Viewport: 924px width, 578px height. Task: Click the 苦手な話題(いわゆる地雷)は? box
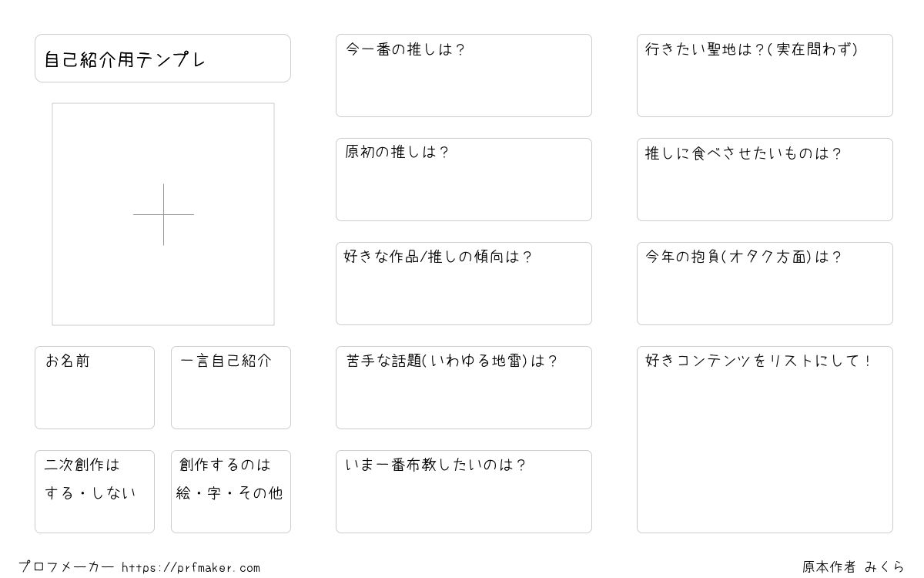pos(464,388)
